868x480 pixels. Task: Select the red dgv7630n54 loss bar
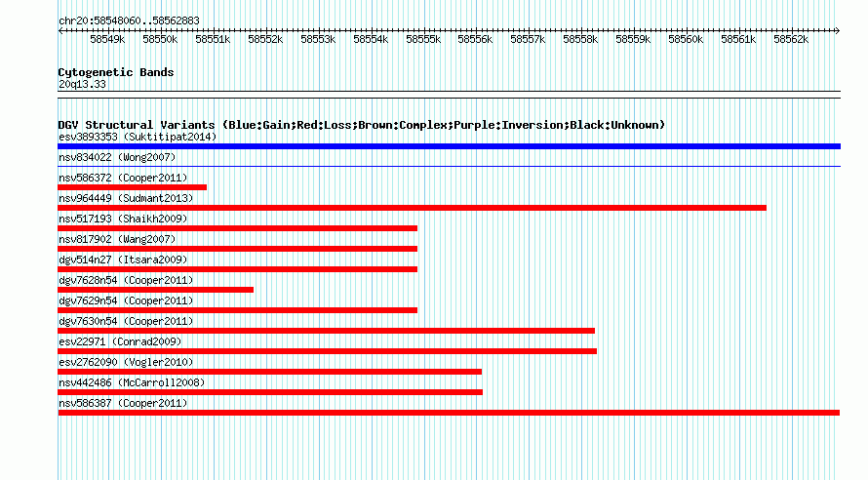[x=326, y=331]
